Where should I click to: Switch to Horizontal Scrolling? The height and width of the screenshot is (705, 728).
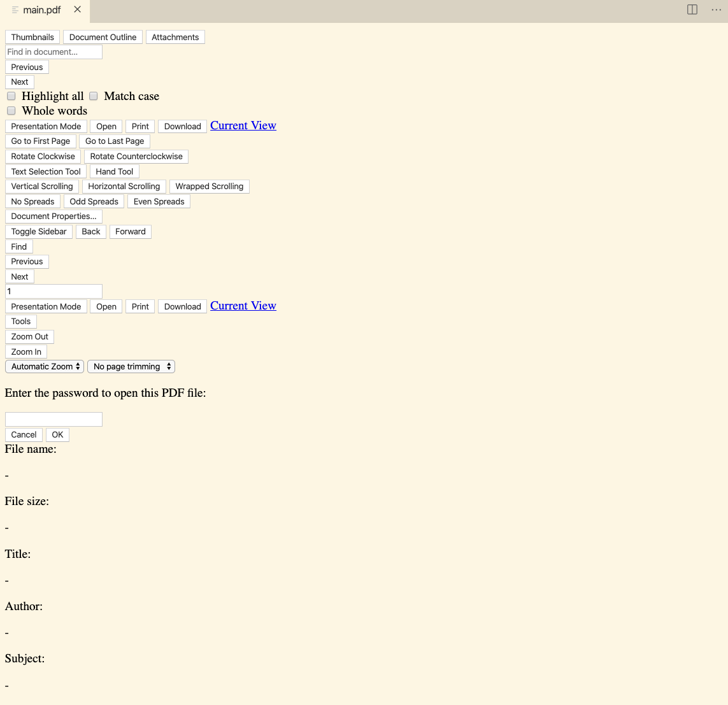click(x=124, y=186)
